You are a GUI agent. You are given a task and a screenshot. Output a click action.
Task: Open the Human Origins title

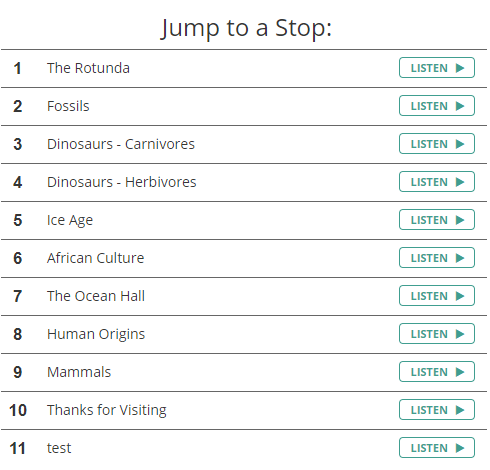96,334
